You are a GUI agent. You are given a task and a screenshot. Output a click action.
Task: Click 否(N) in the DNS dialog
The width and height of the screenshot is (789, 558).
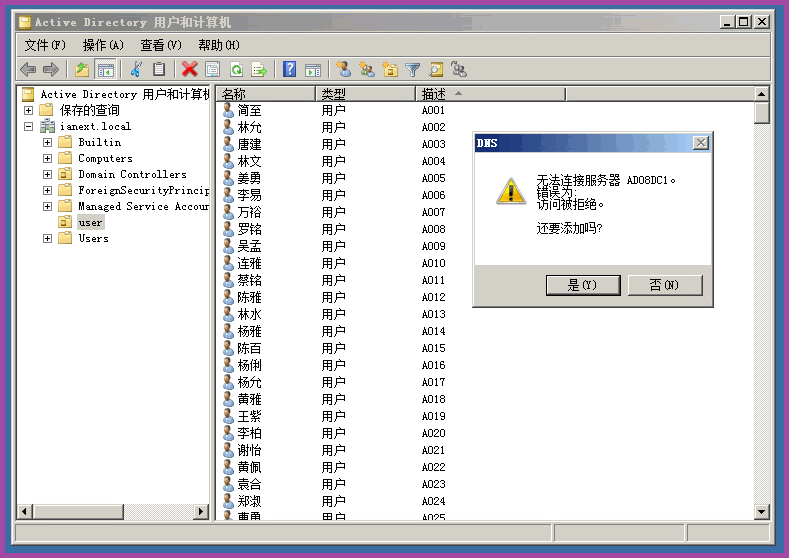click(665, 285)
